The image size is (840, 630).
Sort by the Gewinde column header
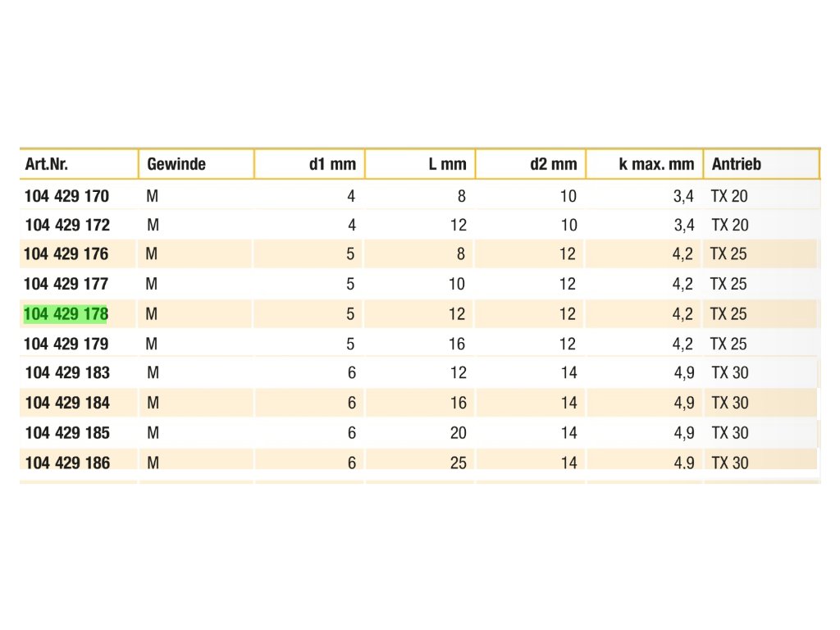tap(176, 164)
